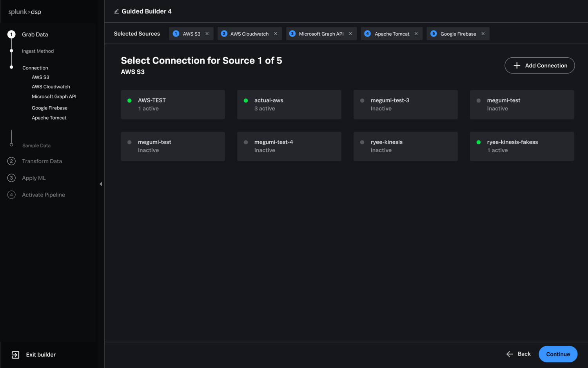
Task: Open step 2 Transform Data
Action: point(42,161)
